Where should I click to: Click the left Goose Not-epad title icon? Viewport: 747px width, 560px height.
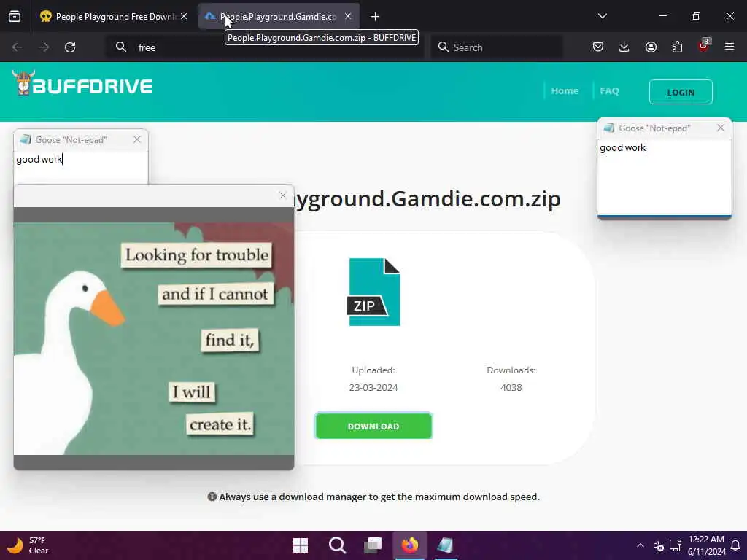click(26, 139)
